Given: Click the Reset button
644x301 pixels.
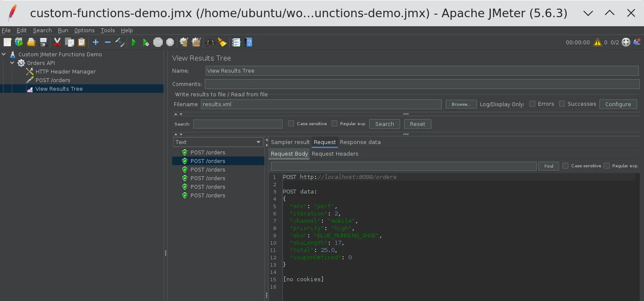Looking at the screenshot, I should point(417,124).
